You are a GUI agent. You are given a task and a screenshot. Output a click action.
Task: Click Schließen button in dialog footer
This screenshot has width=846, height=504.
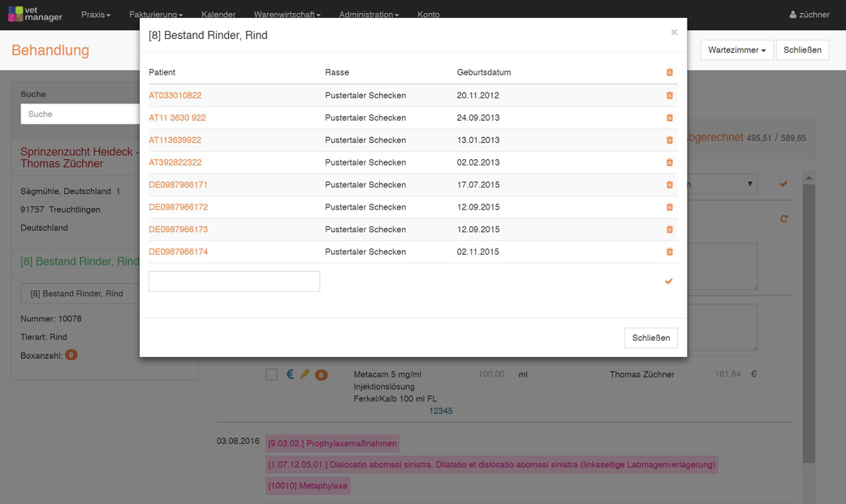click(650, 338)
